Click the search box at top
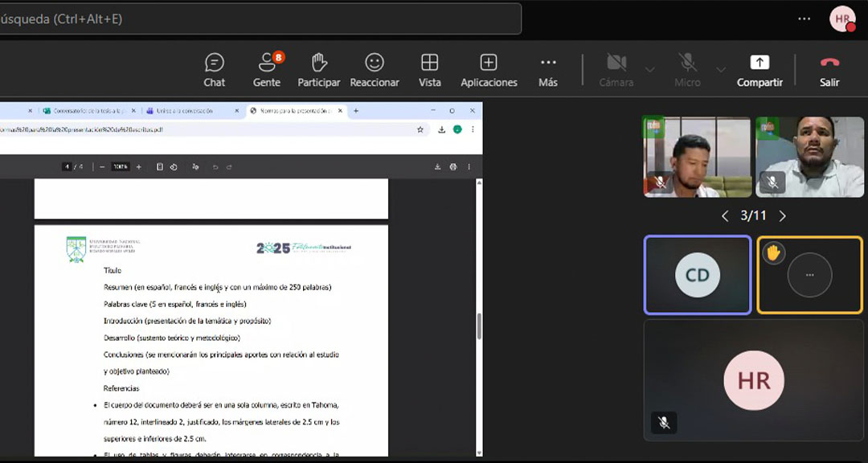868x463 pixels. (x=257, y=18)
